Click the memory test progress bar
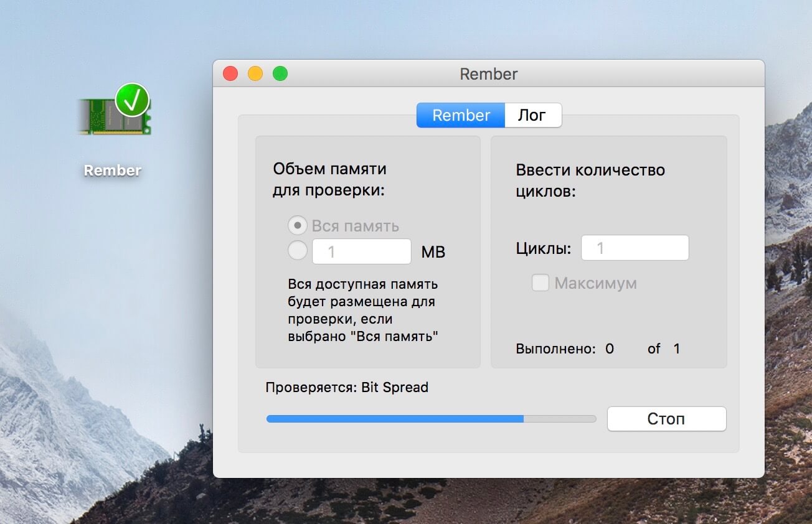812x524 pixels. [431, 419]
